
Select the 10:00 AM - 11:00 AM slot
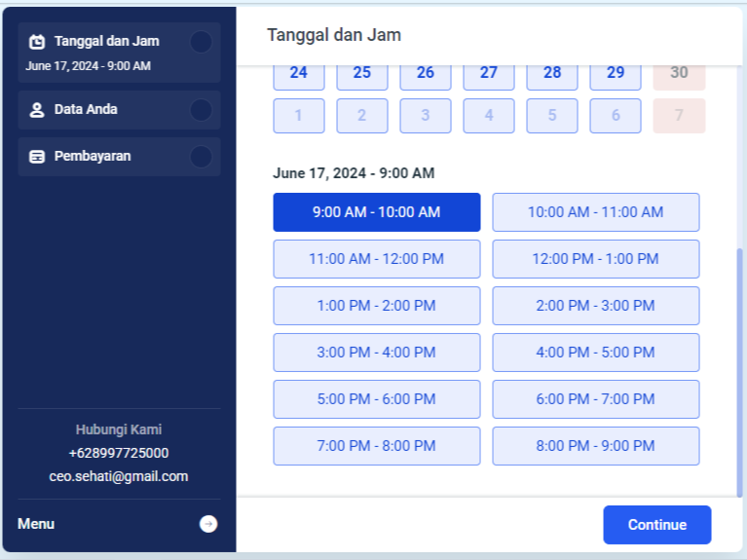[x=595, y=212]
